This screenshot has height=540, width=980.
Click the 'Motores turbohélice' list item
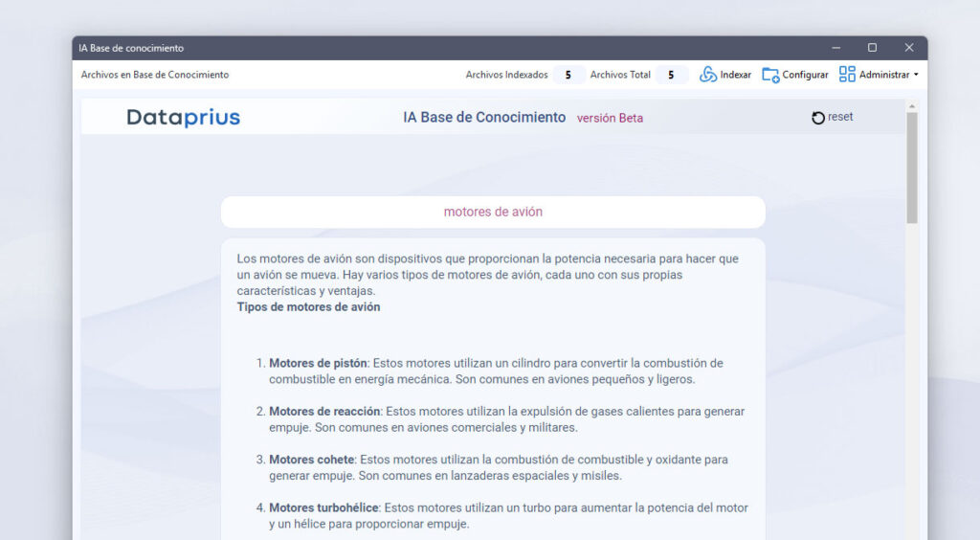pos(502,516)
